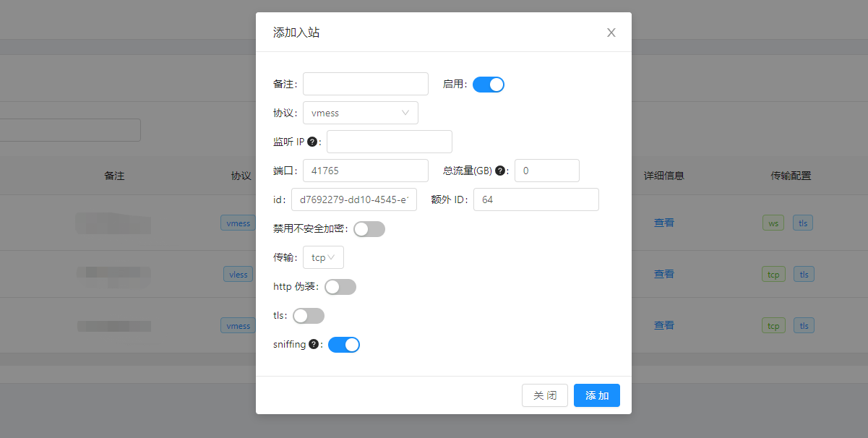Select the tls tag next to ws
868x438 pixels.
point(803,223)
